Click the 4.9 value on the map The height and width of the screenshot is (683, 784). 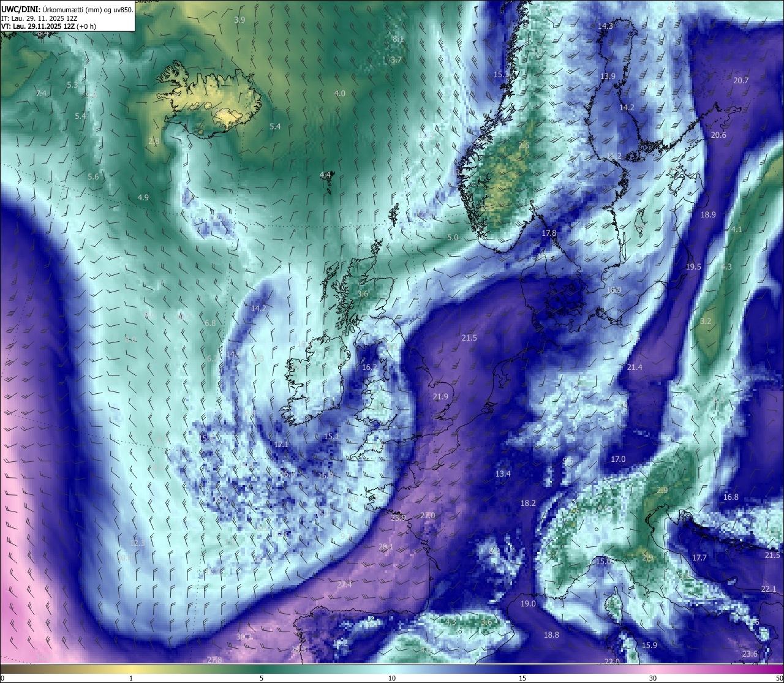coord(143,197)
